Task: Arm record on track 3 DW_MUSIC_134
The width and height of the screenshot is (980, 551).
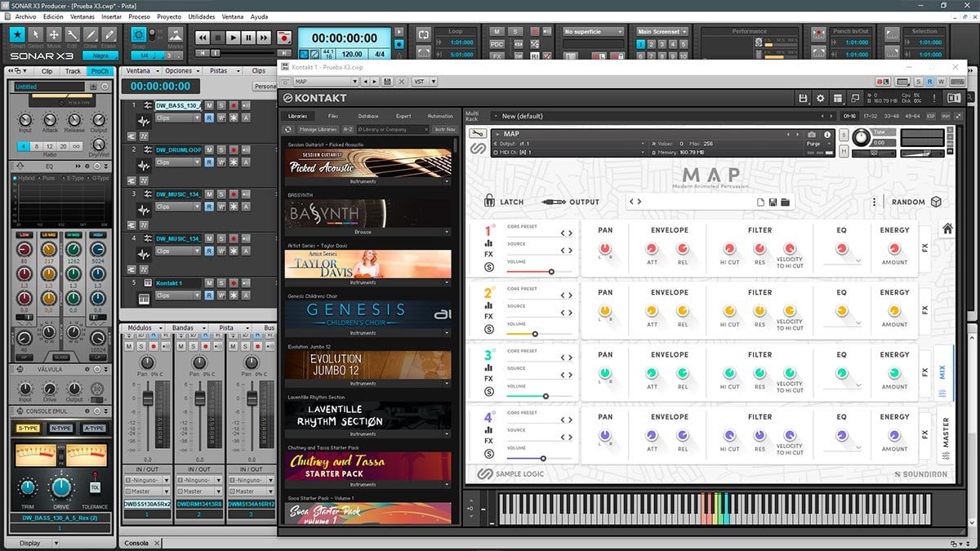Action: click(234, 194)
